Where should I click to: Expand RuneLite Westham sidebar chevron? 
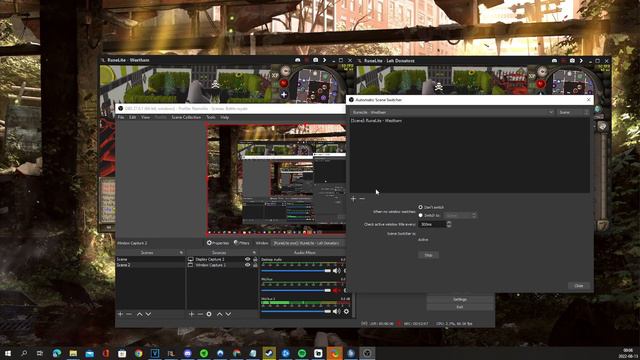click(324, 60)
